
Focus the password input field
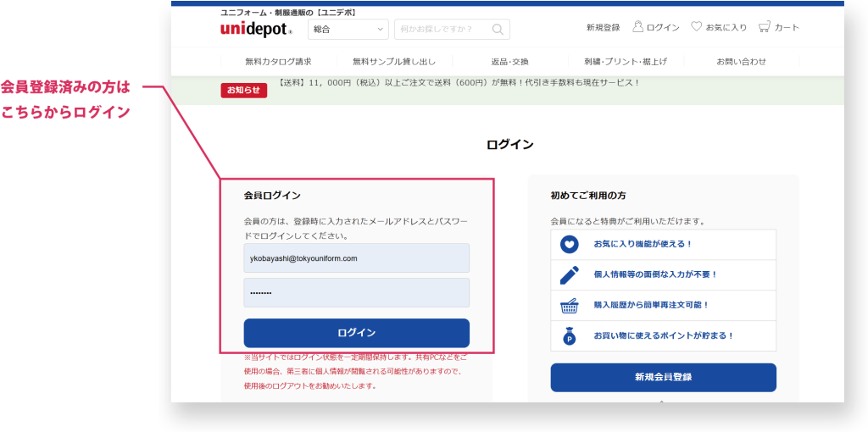tap(356, 292)
